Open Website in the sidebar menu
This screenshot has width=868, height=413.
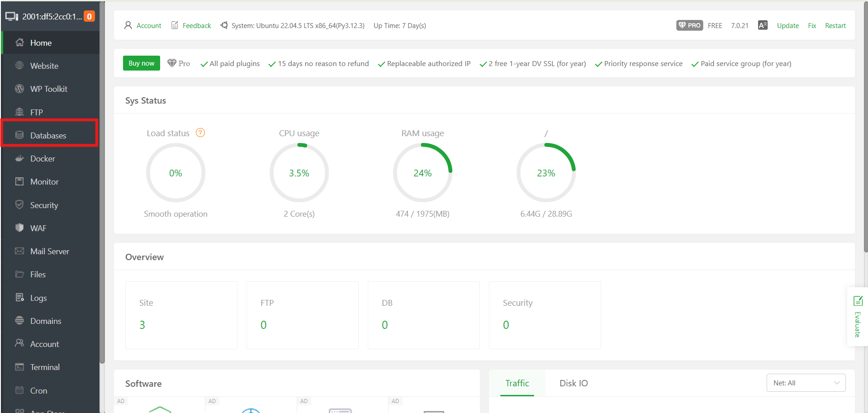(x=50, y=66)
